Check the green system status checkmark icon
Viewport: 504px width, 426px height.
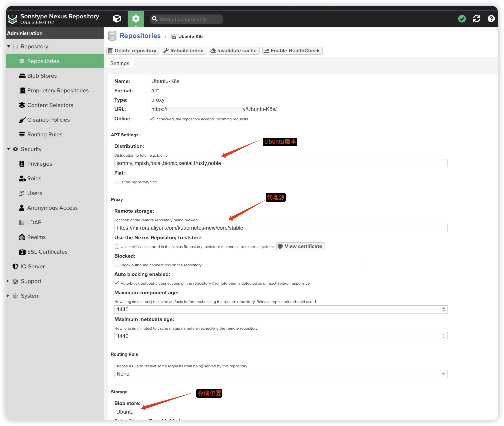(462, 19)
